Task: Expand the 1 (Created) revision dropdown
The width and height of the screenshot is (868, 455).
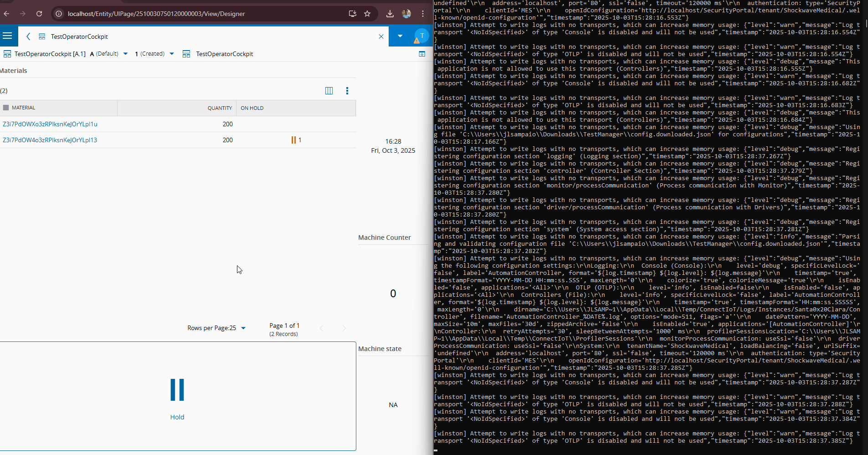Action: coord(172,54)
